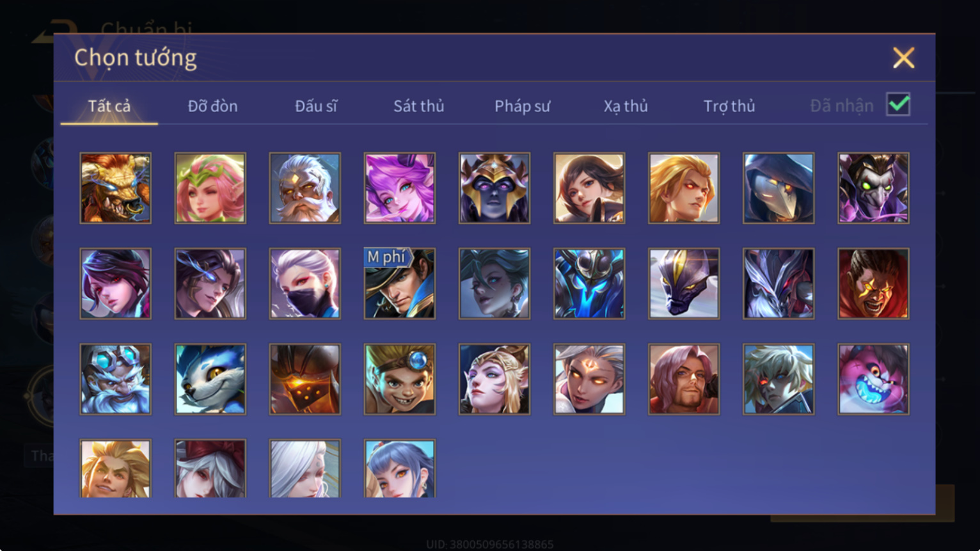The image size is (980, 551).
Task: Choose the blue wolf hero portrait
Action: point(210,379)
